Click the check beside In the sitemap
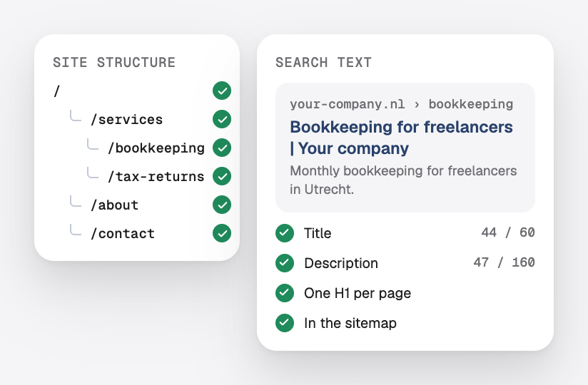588x385 pixels. pyautogui.click(x=285, y=323)
